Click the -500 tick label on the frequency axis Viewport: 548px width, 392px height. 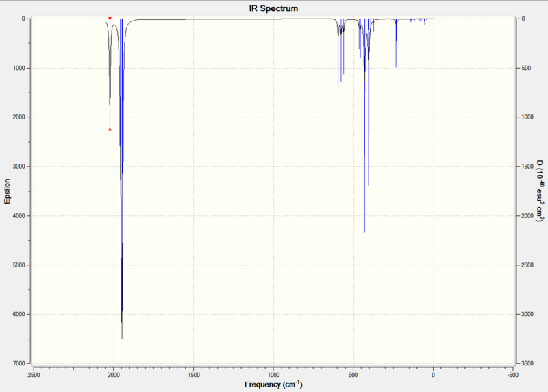[x=513, y=375]
